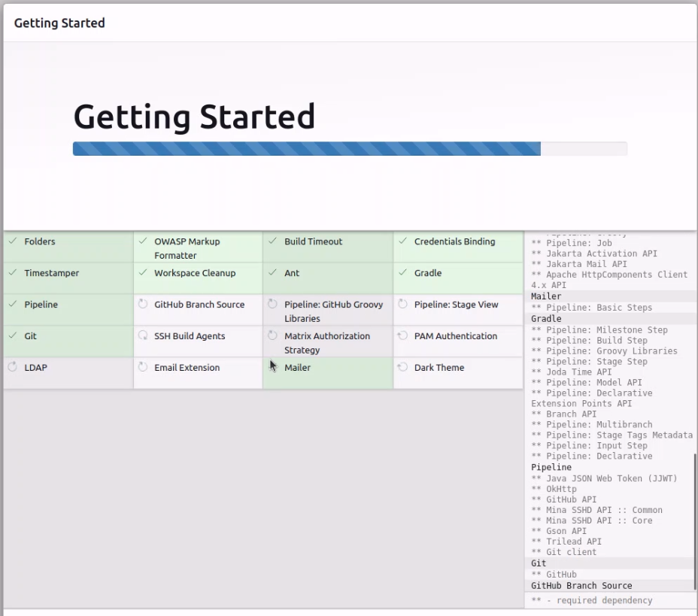Select the Workspace Cleanup checkmark icon
The height and width of the screenshot is (616, 698).
click(x=142, y=273)
